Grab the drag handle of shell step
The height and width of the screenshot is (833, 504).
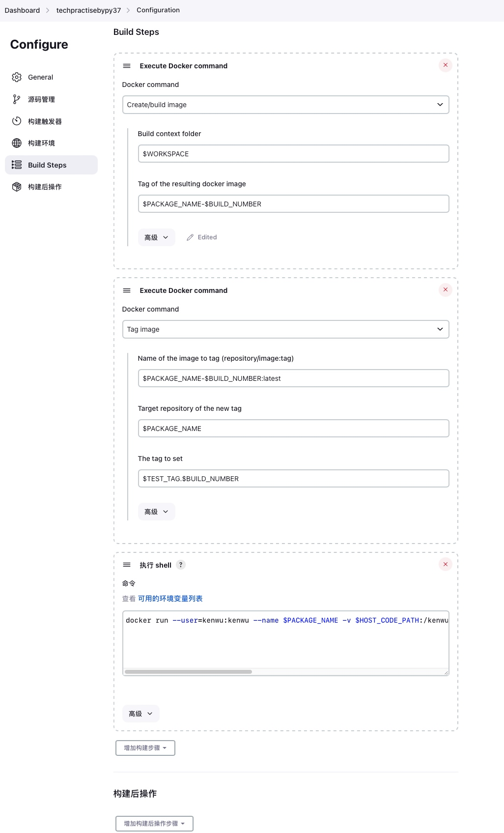tap(127, 565)
